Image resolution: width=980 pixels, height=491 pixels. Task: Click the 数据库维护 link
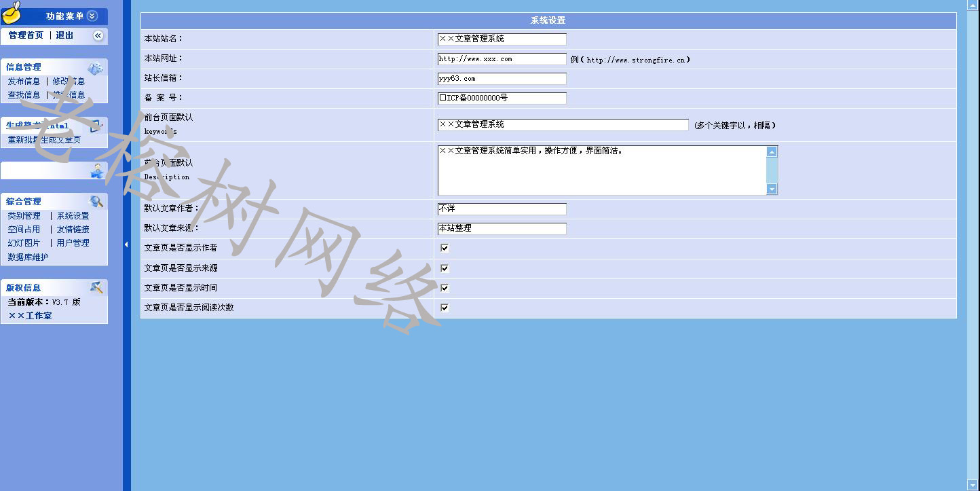28,257
